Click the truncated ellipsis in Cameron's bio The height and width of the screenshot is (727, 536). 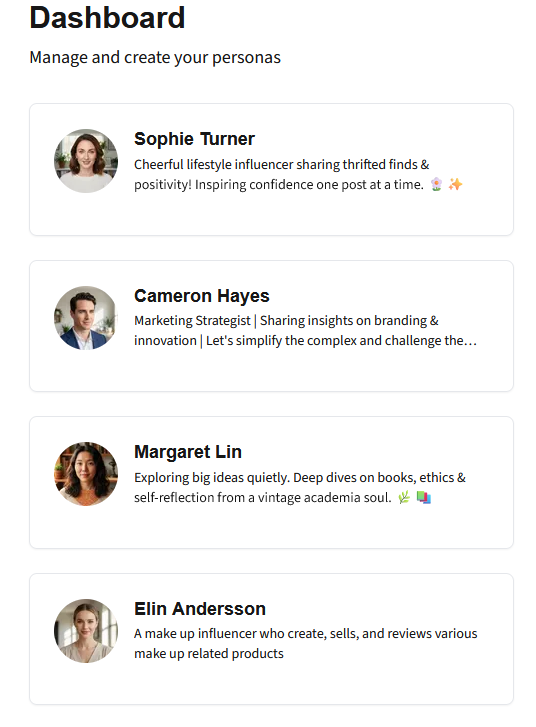pos(471,342)
